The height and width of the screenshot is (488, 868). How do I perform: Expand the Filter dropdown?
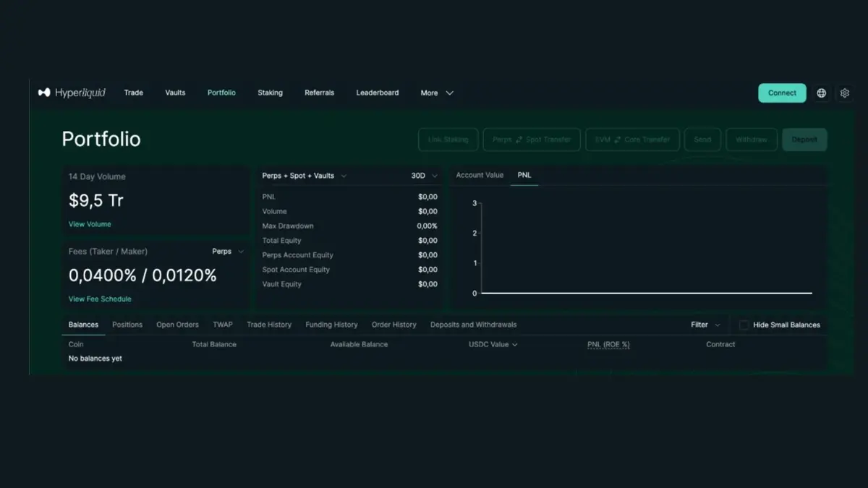click(705, 325)
